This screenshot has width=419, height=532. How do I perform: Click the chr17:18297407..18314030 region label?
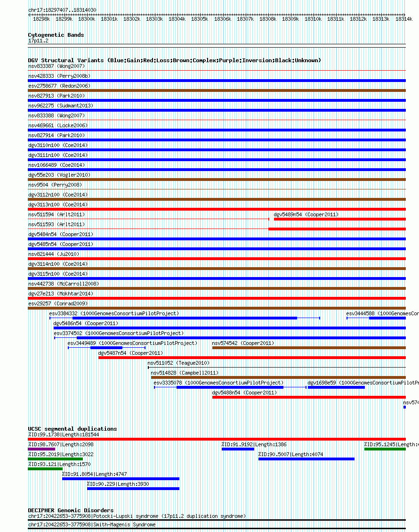pos(62,10)
